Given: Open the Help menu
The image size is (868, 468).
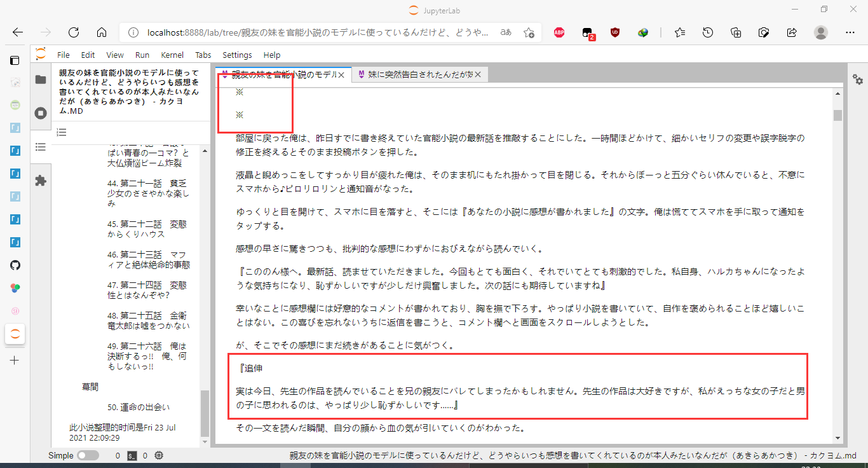Looking at the screenshot, I should (x=272, y=55).
